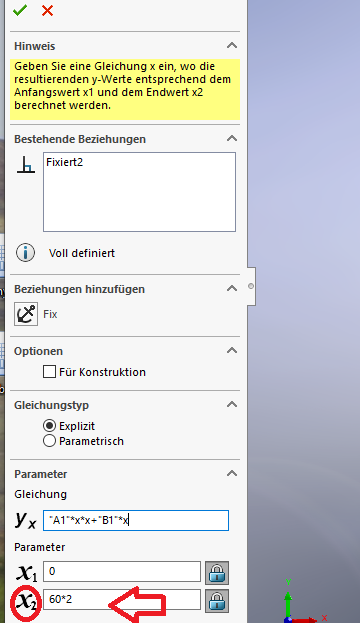This screenshot has width=360, height=623.
Task: Toggle the lock icon for x2
Action: [x=217, y=601]
